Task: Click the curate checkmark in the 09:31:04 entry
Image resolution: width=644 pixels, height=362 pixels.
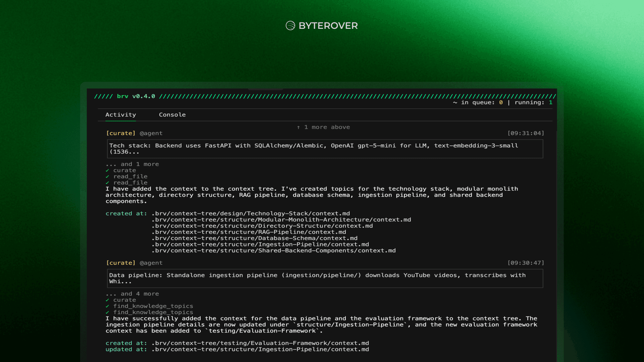Action: (107, 170)
